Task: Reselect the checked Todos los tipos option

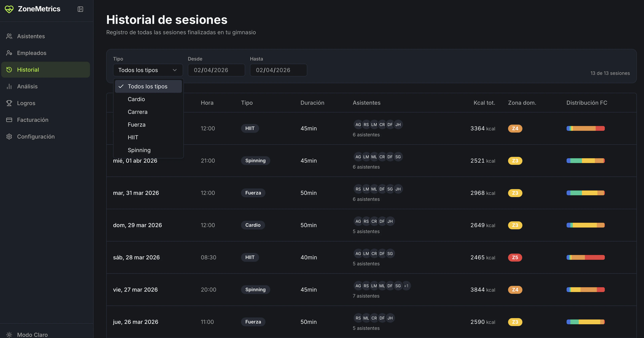Action: coord(148,86)
